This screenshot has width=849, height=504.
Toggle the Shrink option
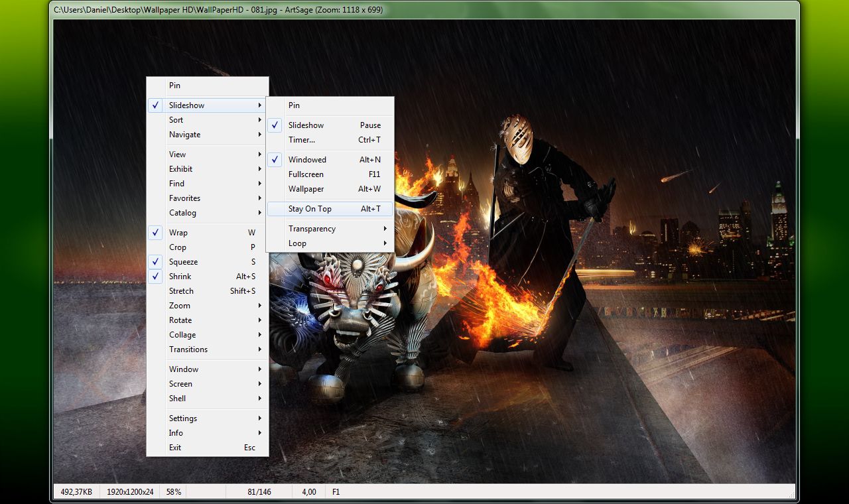[x=208, y=277]
